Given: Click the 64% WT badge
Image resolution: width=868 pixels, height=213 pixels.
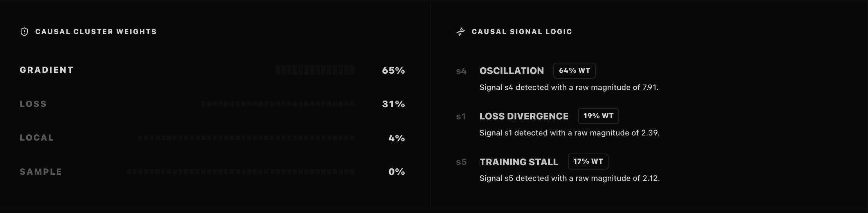Looking at the screenshot, I should coord(574,70).
